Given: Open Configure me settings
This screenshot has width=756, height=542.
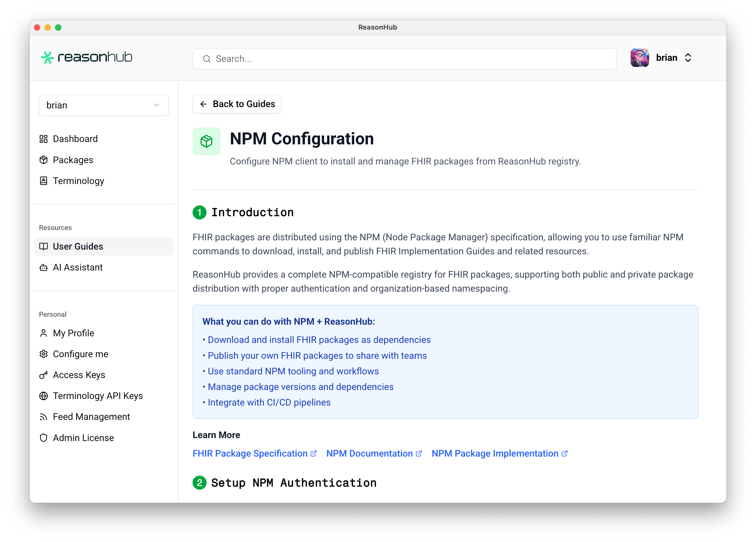Looking at the screenshot, I should point(80,354).
